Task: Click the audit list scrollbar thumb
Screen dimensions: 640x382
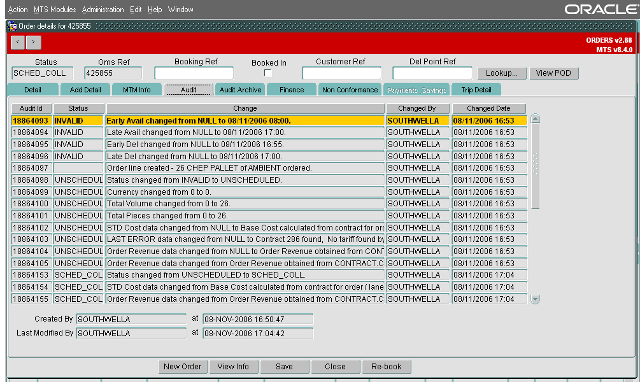Action: pyautogui.click(x=535, y=166)
